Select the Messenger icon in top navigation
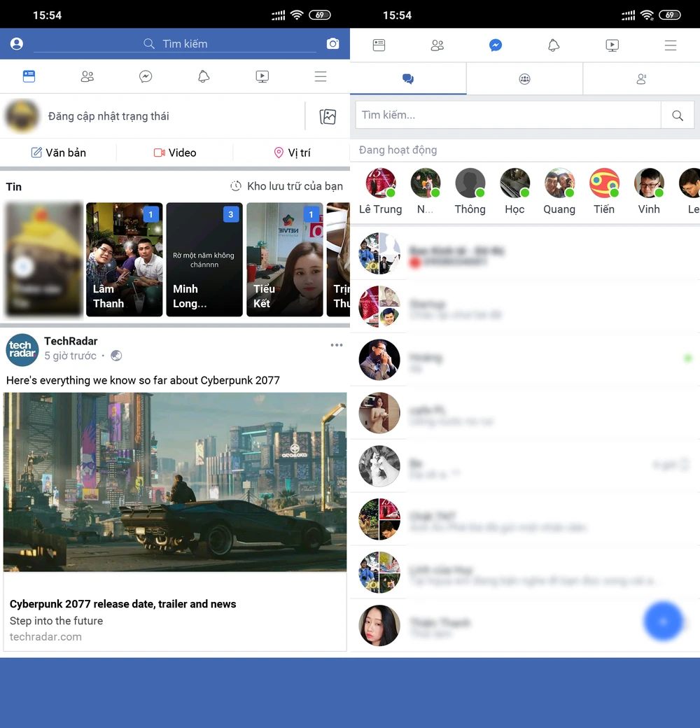700x728 pixels. click(x=496, y=45)
